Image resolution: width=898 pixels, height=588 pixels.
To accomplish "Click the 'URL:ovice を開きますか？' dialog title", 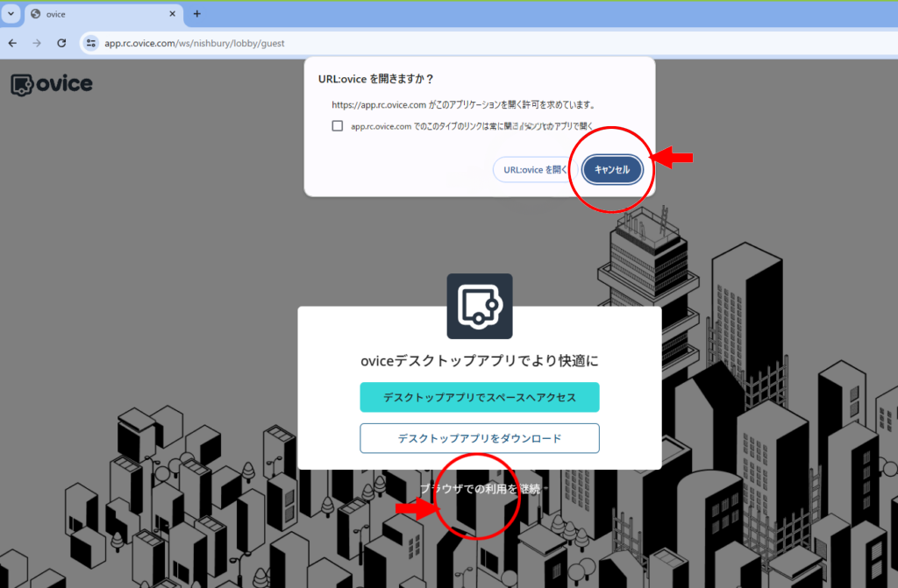I will 375,79.
